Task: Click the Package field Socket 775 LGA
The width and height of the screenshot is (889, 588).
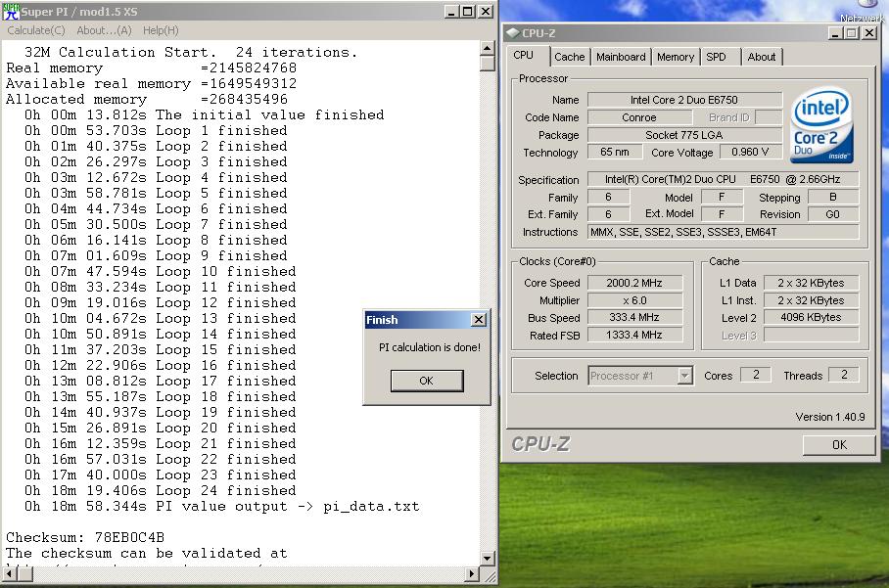Action: pos(684,135)
